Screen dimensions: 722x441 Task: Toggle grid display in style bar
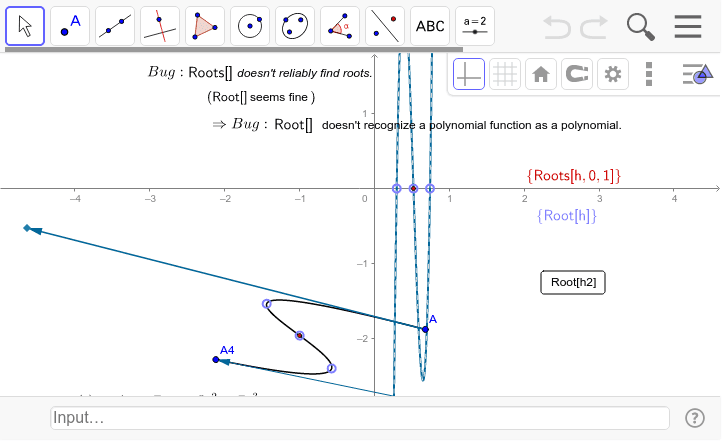pyautogui.click(x=505, y=74)
